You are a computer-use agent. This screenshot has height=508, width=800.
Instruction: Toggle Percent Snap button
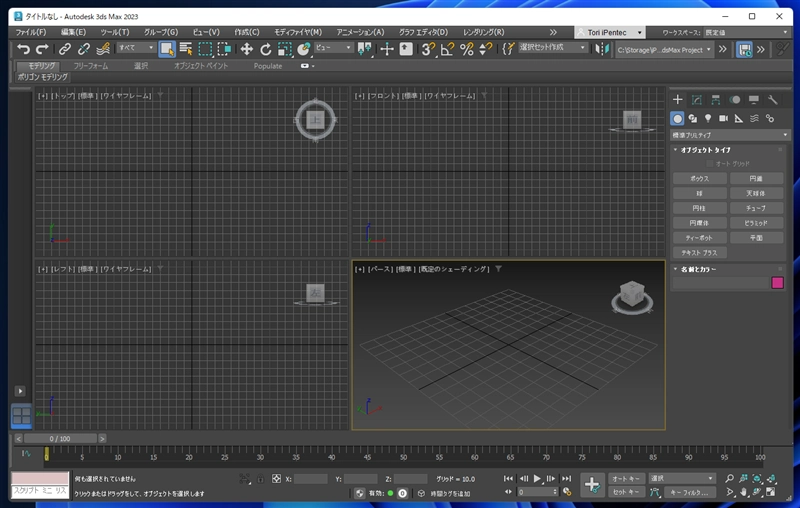467,49
